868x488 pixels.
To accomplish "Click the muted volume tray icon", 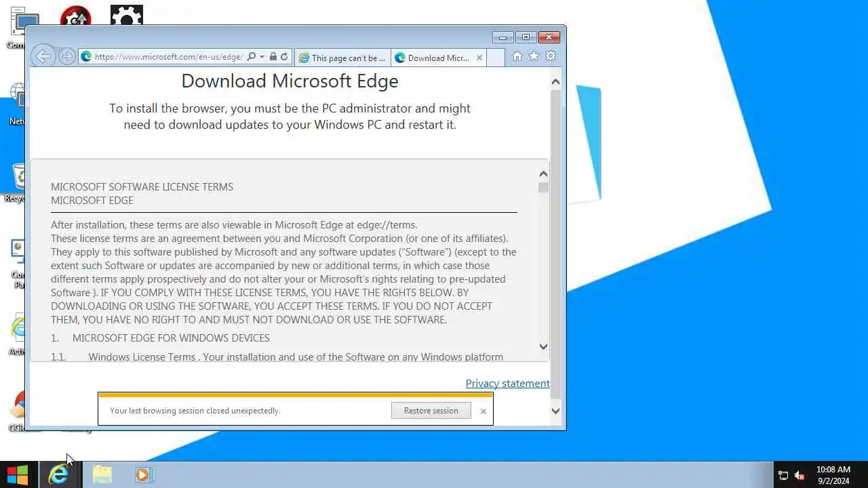I will [x=800, y=476].
